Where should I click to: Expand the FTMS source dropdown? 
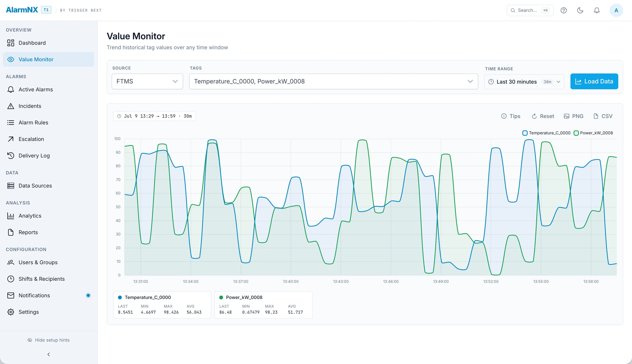147,81
